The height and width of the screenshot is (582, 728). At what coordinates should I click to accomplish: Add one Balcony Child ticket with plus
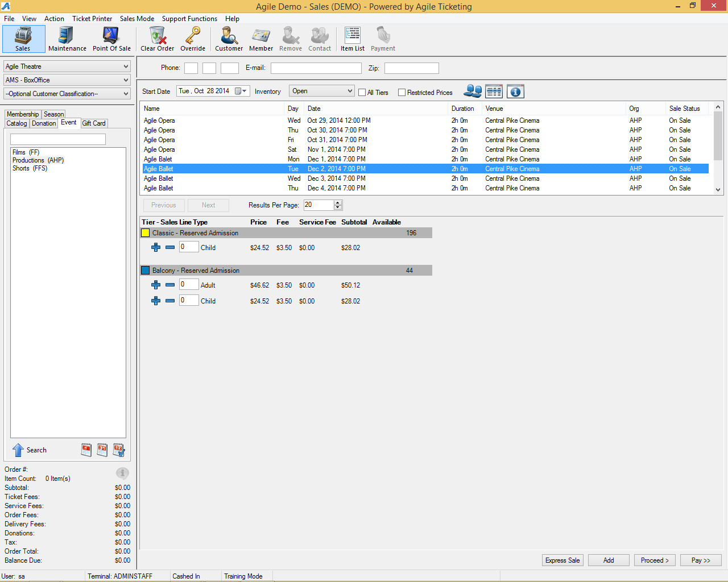[x=156, y=301]
